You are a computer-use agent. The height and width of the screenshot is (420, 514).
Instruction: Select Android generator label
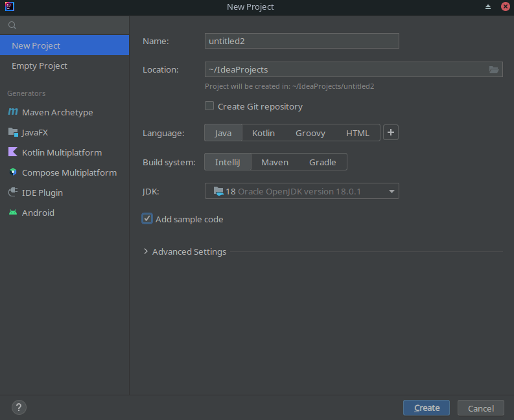(x=38, y=213)
